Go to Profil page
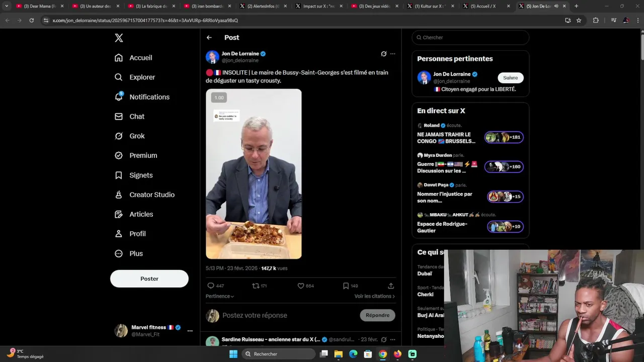 tap(130, 234)
